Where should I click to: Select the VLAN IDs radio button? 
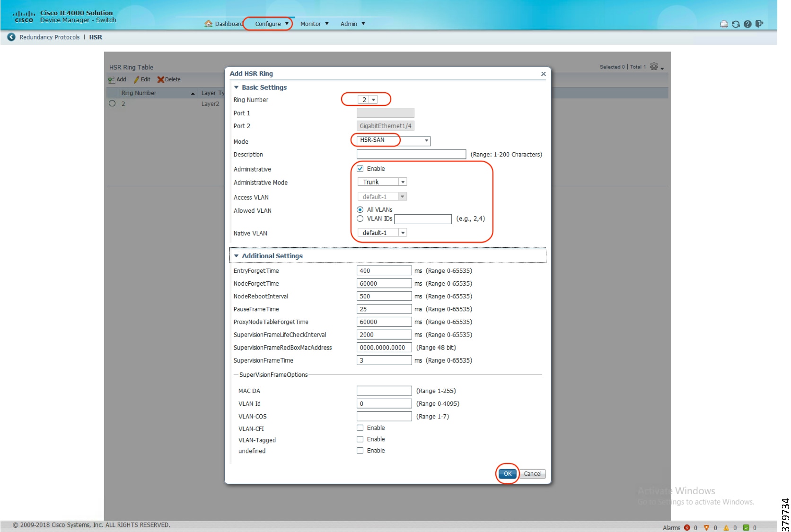[x=360, y=218]
